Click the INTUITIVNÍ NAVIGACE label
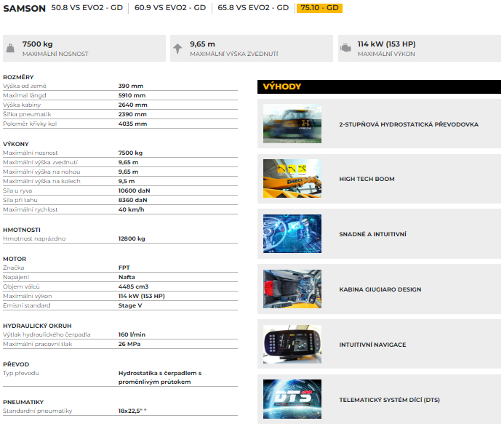The image size is (504, 434). coord(372,345)
